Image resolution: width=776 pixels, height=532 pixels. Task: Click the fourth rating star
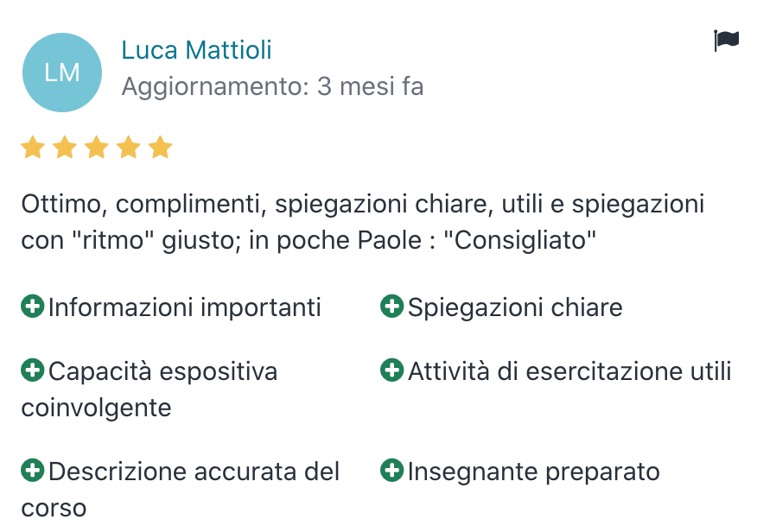pos(129,148)
